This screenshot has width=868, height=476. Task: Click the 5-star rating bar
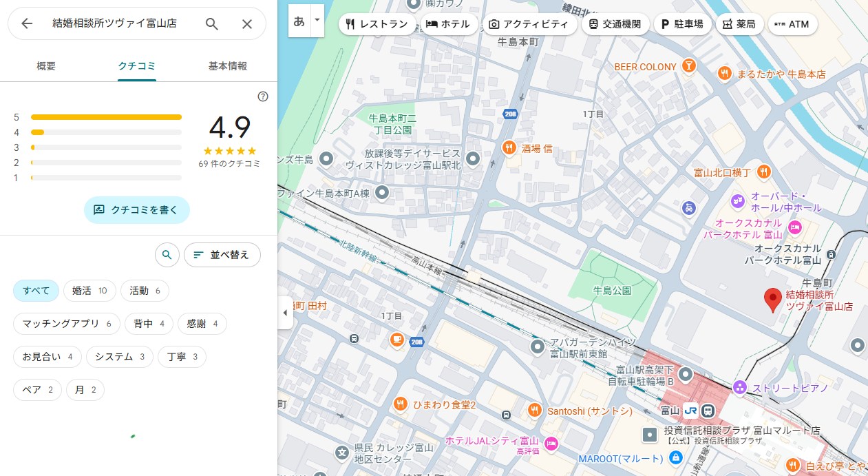[106, 117]
